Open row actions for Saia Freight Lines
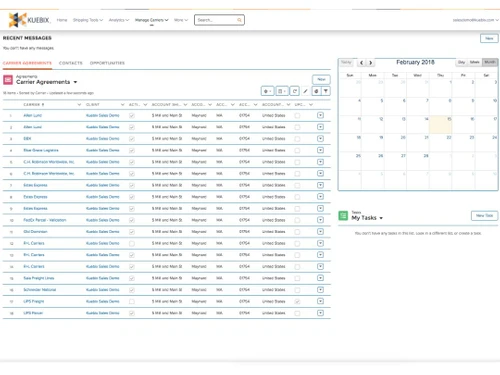The height and width of the screenshot is (375, 500). (320, 278)
